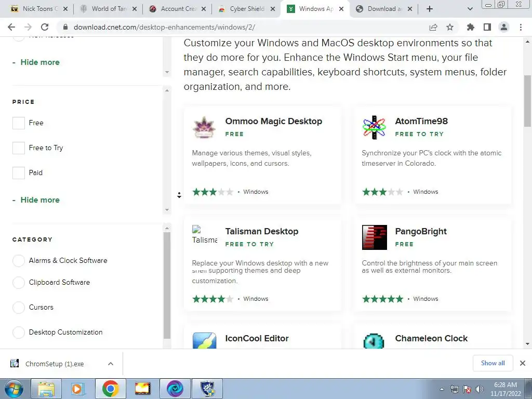Switch to Account Creation tab
Screen dimensions: 532x399
coord(178,9)
